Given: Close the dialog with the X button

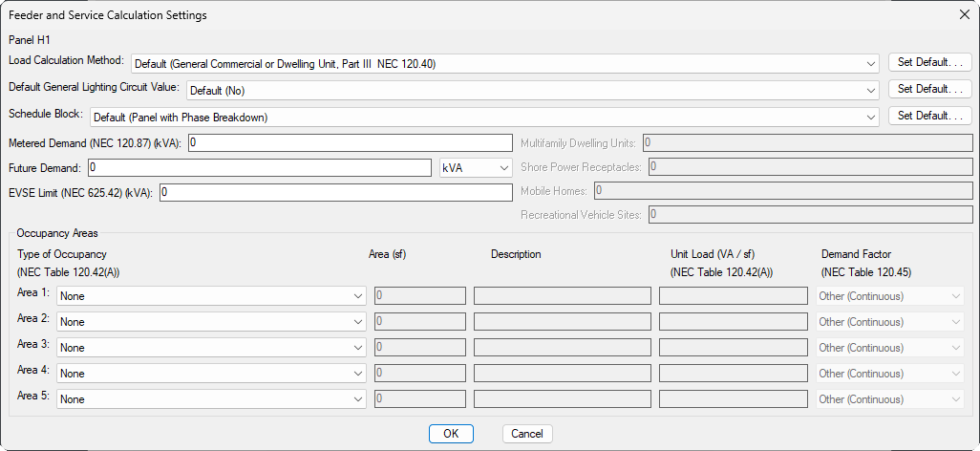Looking at the screenshot, I should point(964,15).
